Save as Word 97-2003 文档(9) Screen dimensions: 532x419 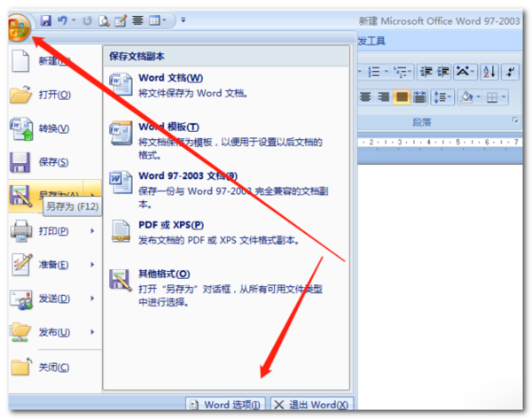coord(226,190)
